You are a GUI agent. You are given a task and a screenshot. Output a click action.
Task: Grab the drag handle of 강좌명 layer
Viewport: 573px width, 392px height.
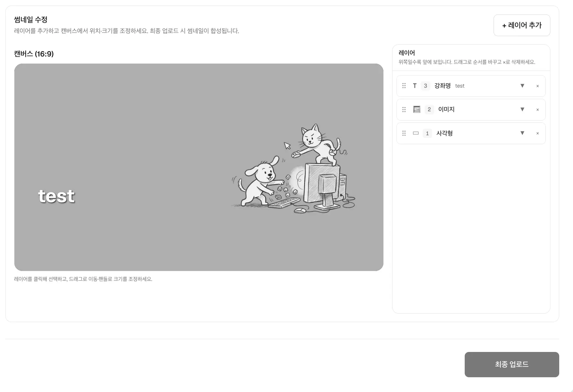click(x=404, y=86)
